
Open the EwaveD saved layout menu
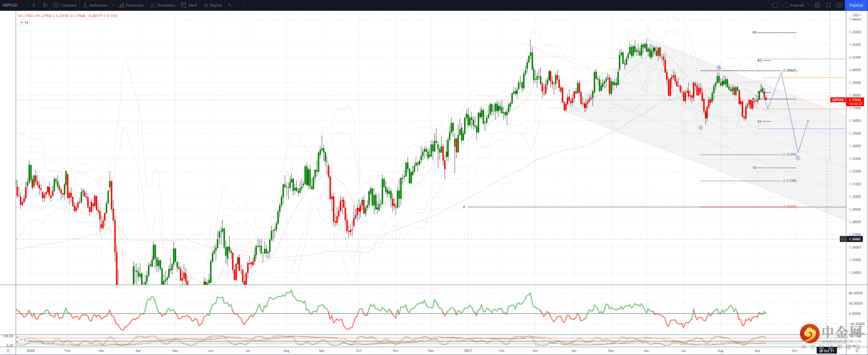coord(796,5)
